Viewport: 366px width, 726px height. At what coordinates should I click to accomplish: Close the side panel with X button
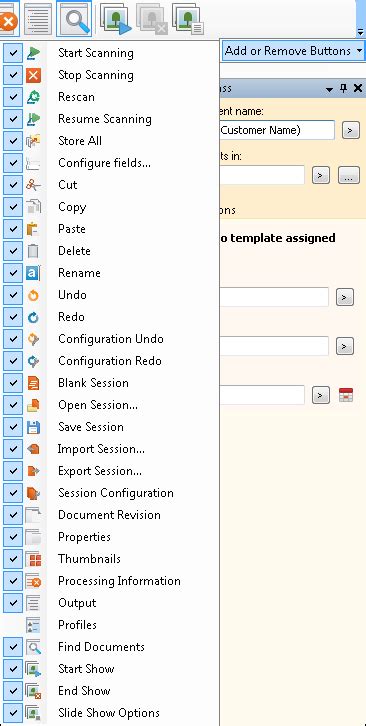tap(358, 88)
